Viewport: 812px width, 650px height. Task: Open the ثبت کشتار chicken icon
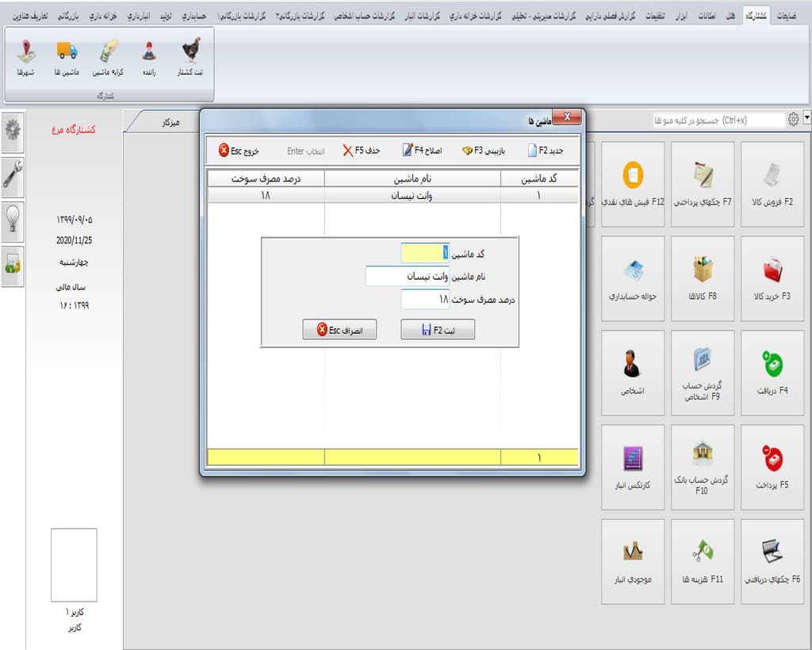point(190,57)
